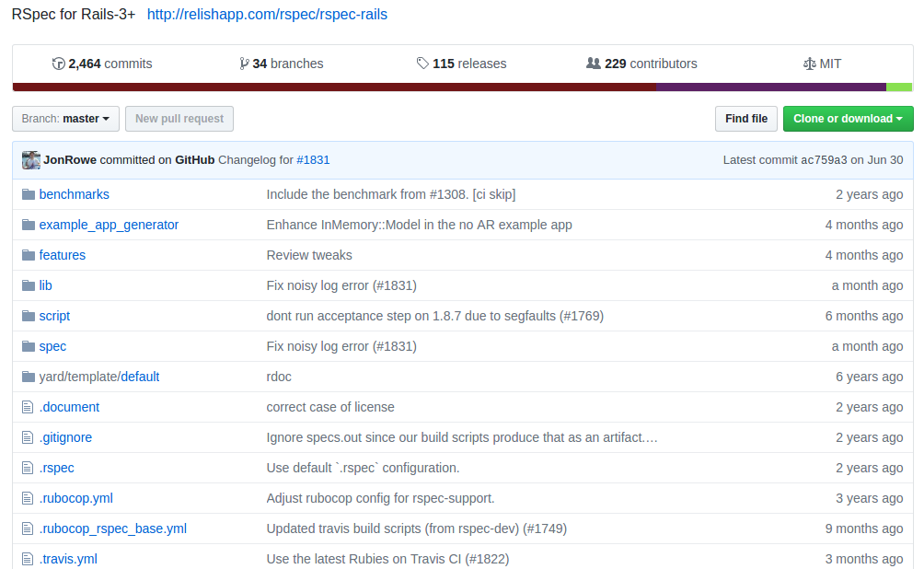Screen dimensions: 924x569
Task: Open the Branch: master dropdown
Action: click(65, 119)
